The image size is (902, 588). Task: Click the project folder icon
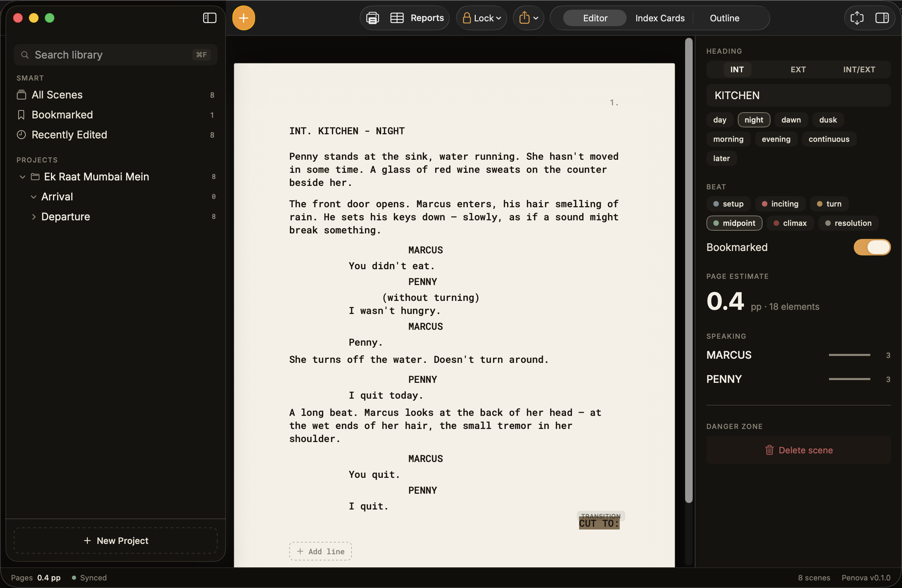click(35, 177)
